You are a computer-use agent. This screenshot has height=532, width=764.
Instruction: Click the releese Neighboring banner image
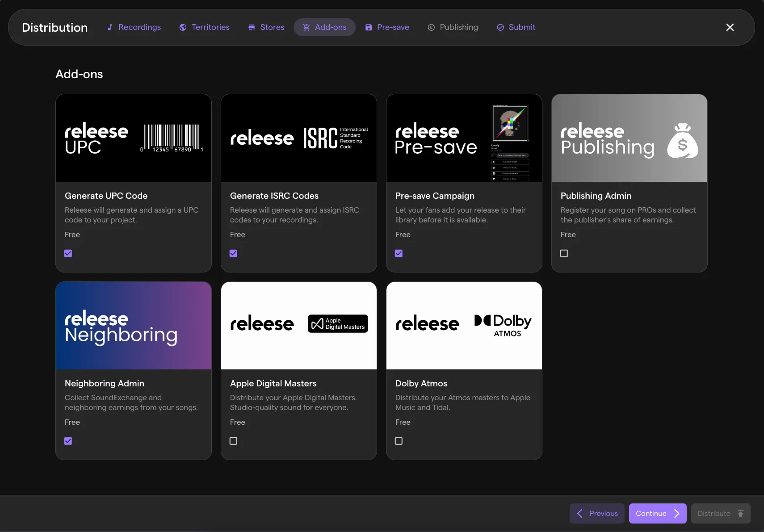pyautogui.click(x=134, y=326)
